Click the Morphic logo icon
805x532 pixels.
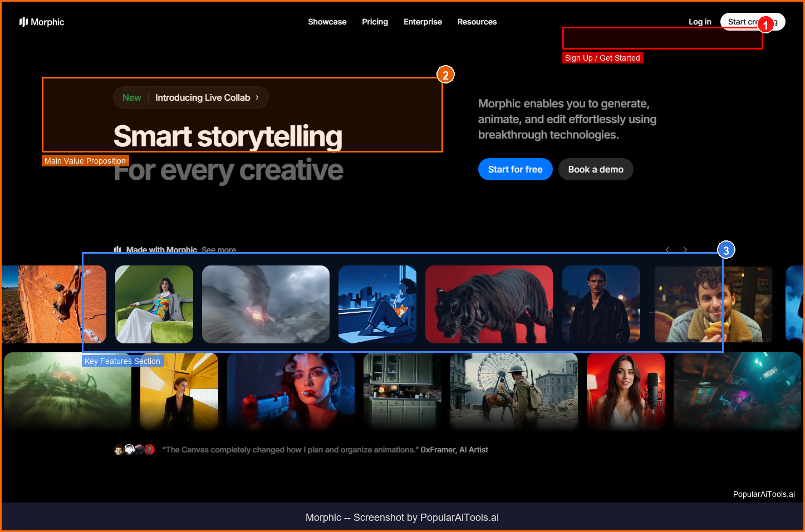[23, 22]
